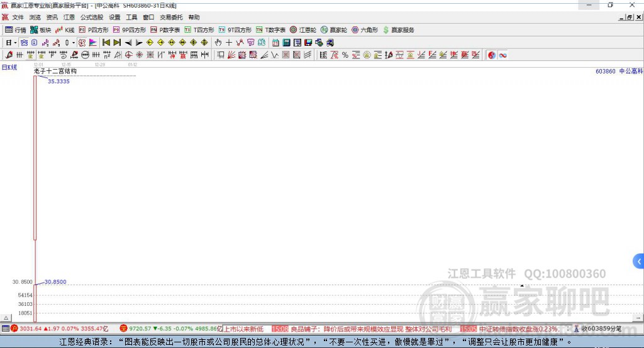Open the 窗口 menu
Image resolution: width=644 pixels, height=348 pixels.
click(x=148, y=17)
